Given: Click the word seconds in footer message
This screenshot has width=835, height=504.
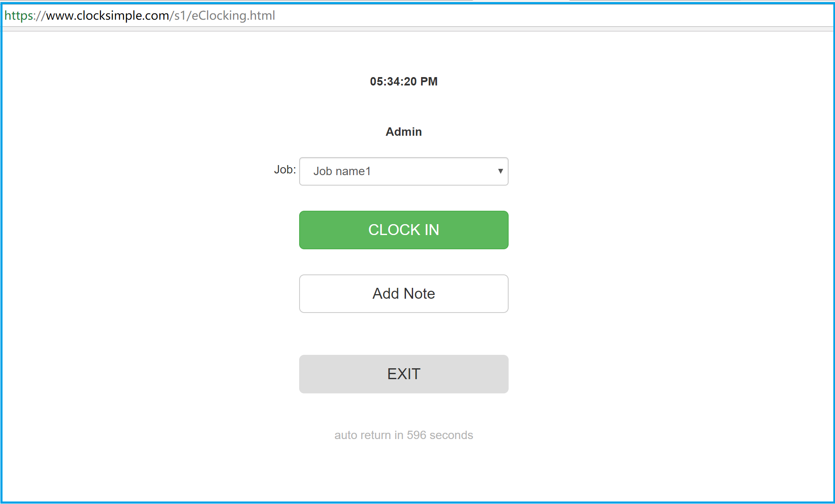Looking at the screenshot, I should [451, 435].
